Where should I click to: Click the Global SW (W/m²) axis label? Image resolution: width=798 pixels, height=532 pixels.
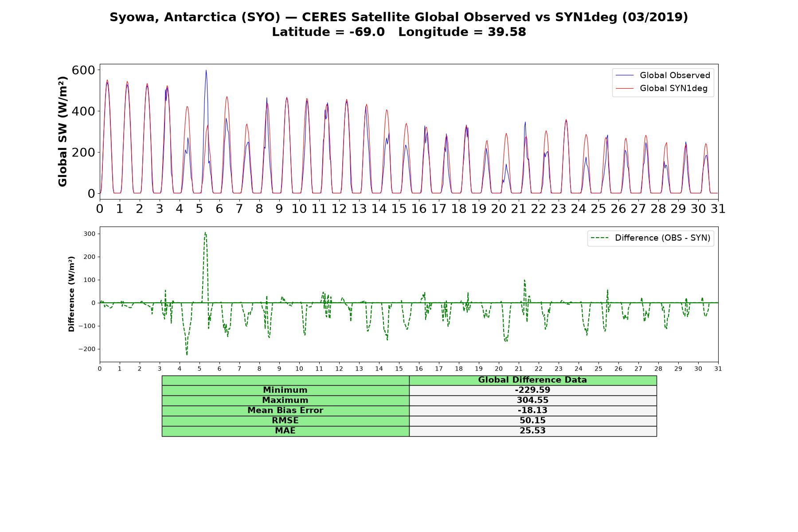coord(63,132)
